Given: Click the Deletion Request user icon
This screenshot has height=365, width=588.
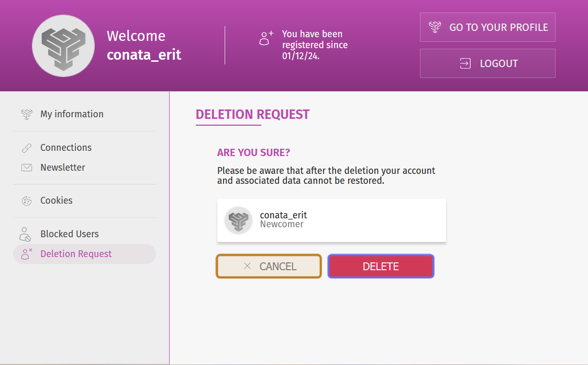Looking at the screenshot, I should [x=26, y=254].
